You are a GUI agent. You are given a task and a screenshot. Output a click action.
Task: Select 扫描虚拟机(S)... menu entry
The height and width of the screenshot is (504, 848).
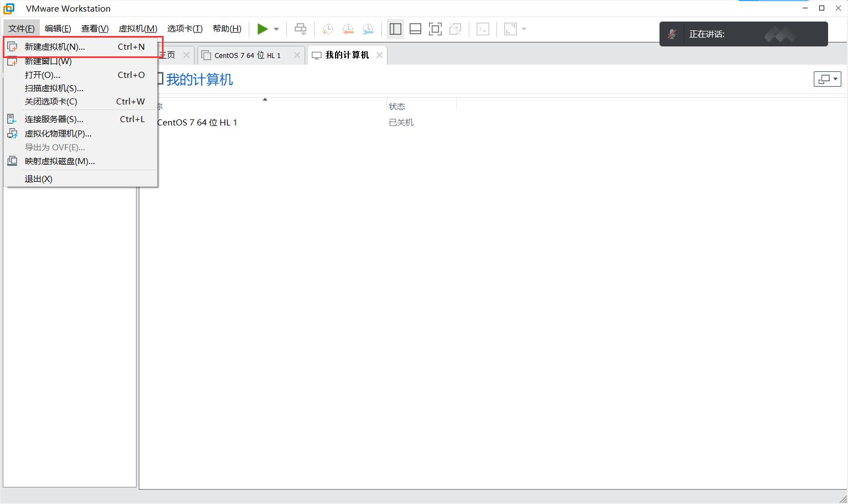click(81, 88)
